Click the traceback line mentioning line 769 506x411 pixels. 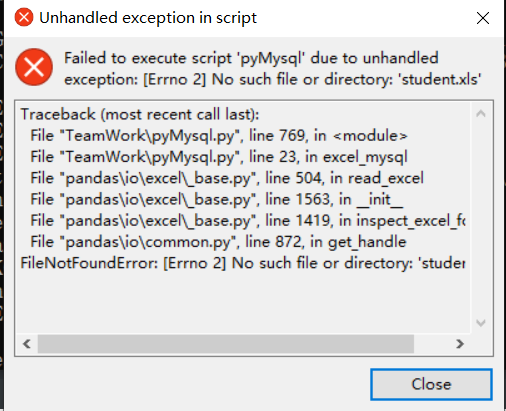[219, 136]
